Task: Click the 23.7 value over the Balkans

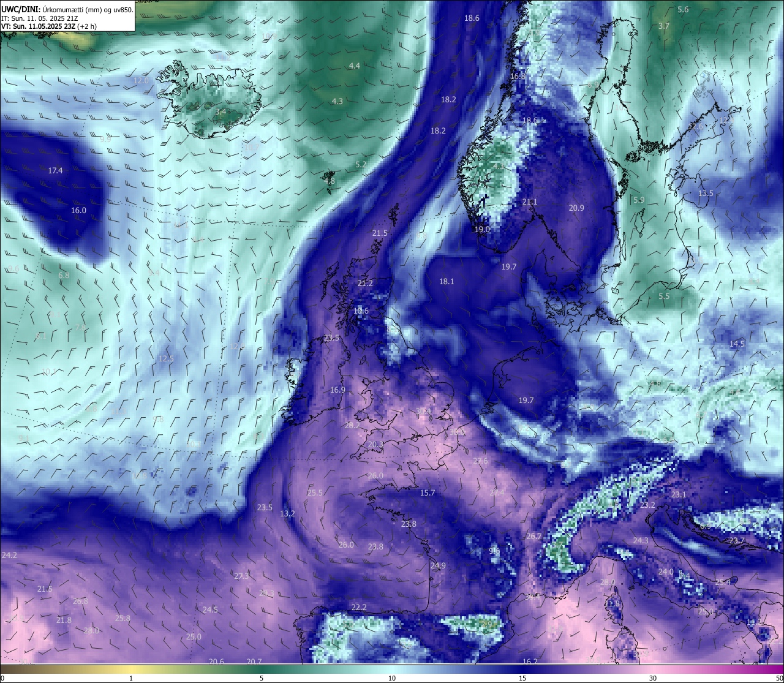Action: (x=736, y=540)
